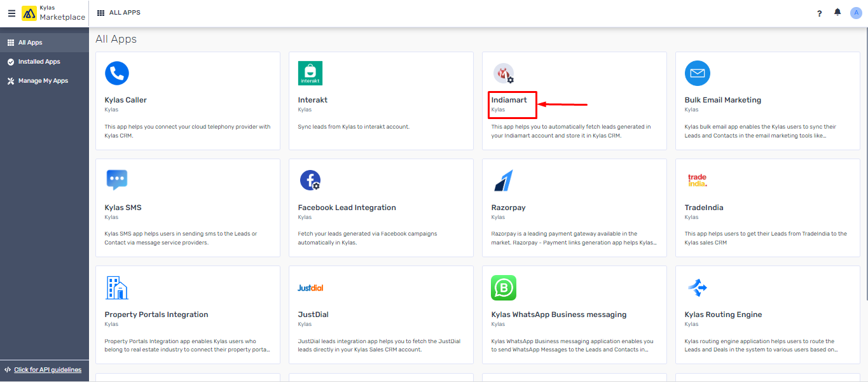Image resolution: width=868 pixels, height=382 pixels.
Task: Click the Kylas Caller phone icon
Action: pyautogui.click(x=117, y=73)
